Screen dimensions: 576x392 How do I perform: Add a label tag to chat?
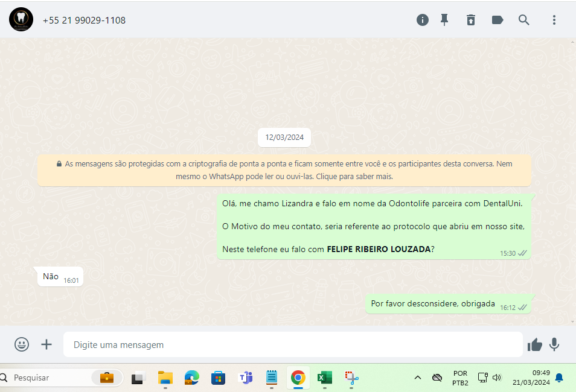[x=498, y=20]
